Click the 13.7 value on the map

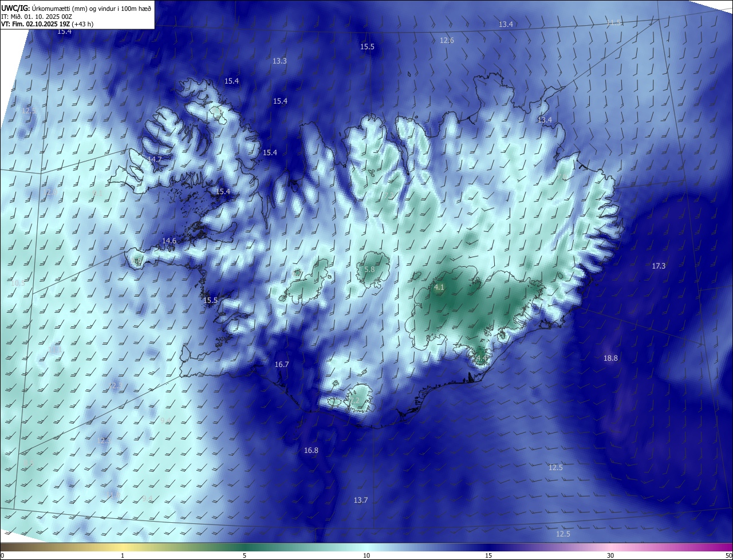point(360,500)
